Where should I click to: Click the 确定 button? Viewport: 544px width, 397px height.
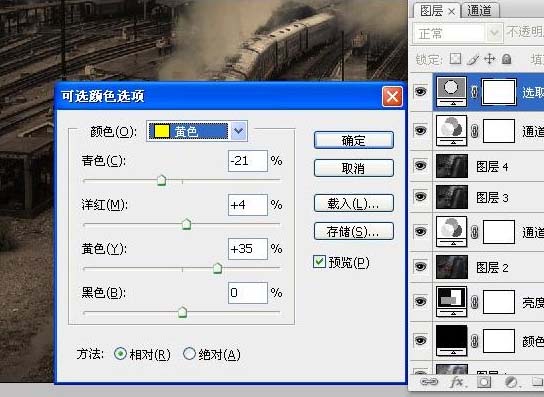pos(354,140)
